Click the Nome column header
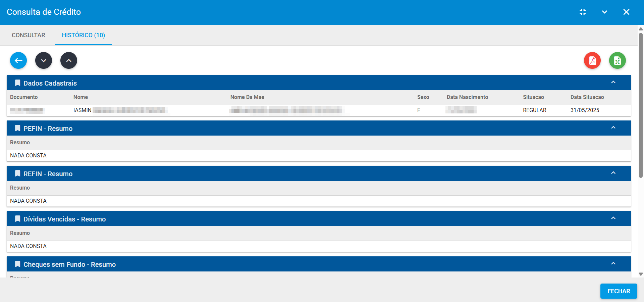The width and height of the screenshot is (644, 302). (x=80, y=97)
